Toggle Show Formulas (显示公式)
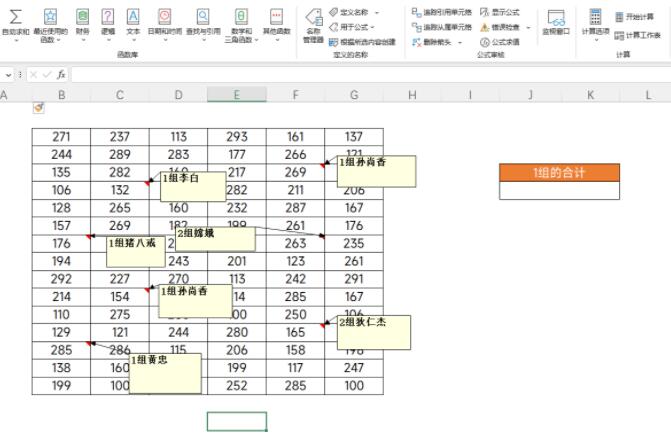 click(500, 12)
